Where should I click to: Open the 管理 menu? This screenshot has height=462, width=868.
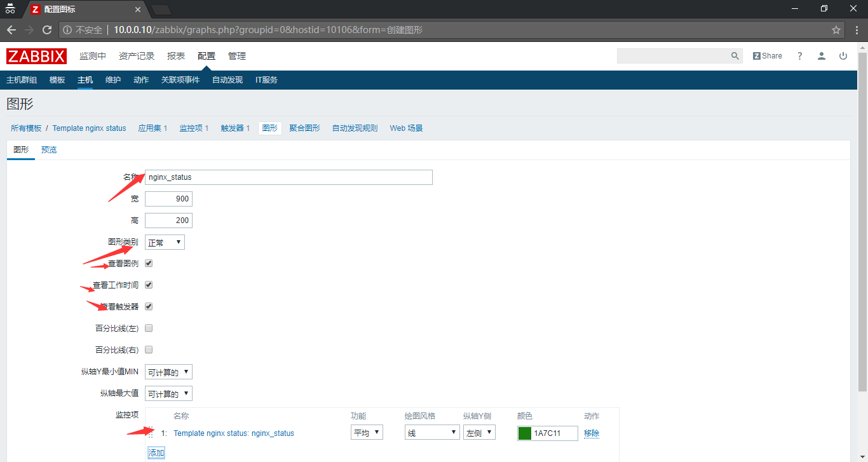coord(237,56)
